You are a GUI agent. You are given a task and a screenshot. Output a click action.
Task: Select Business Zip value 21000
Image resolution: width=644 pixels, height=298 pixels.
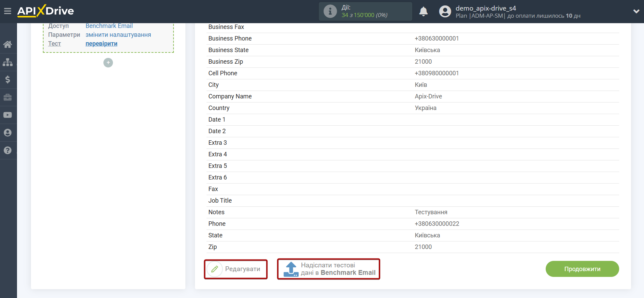423,62
